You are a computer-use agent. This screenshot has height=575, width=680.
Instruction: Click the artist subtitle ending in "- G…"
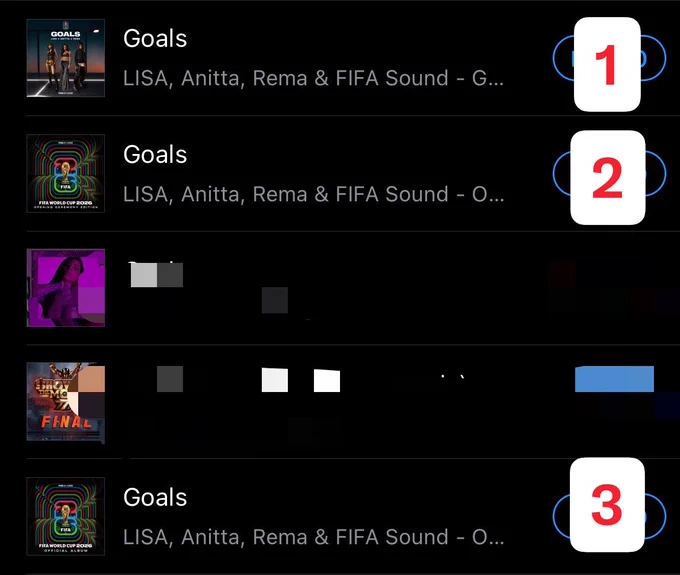click(x=314, y=78)
